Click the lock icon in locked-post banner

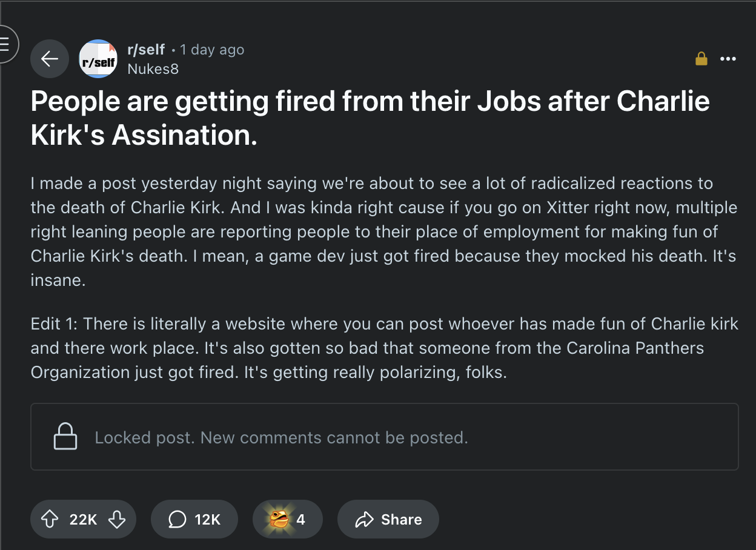pyautogui.click(x=65, y=436)
